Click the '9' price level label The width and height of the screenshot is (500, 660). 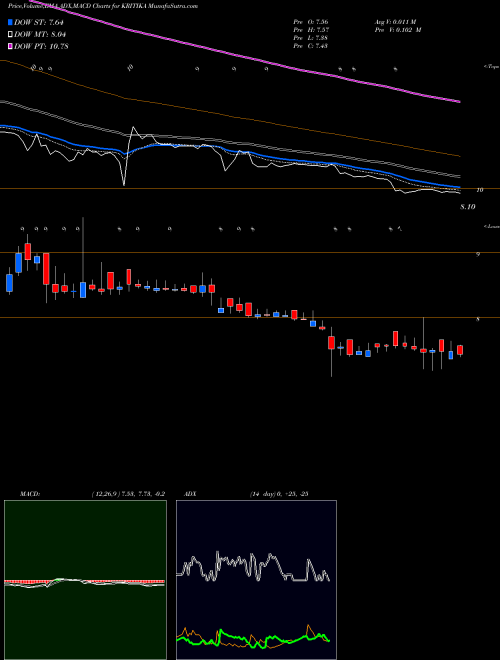(x=477, y=255)
